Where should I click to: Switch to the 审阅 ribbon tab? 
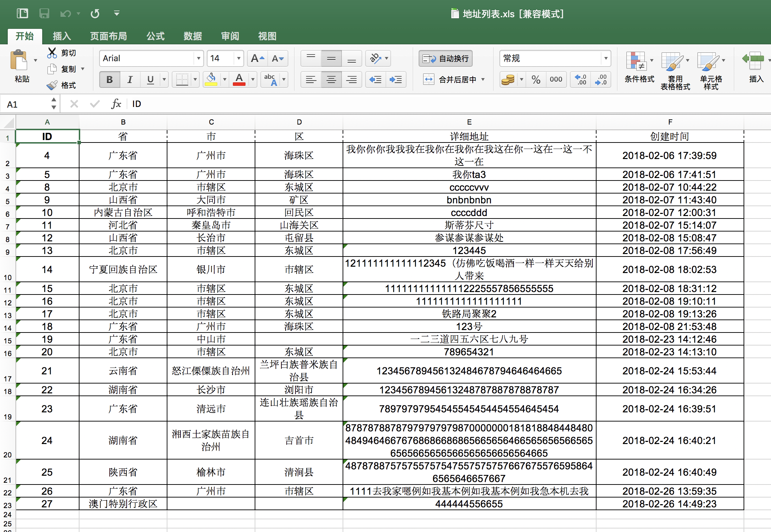point(230,36)
